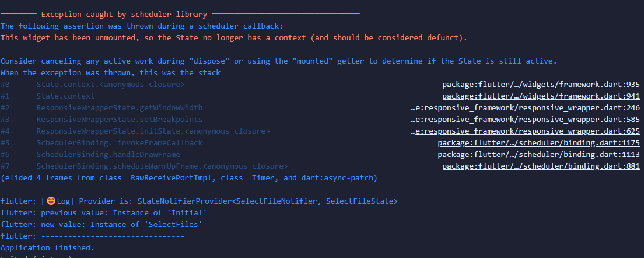Viewport: 644px width, 258px height.
Task: Open responsive_wrapper.dart:625 source link
Action: point(526,131)
